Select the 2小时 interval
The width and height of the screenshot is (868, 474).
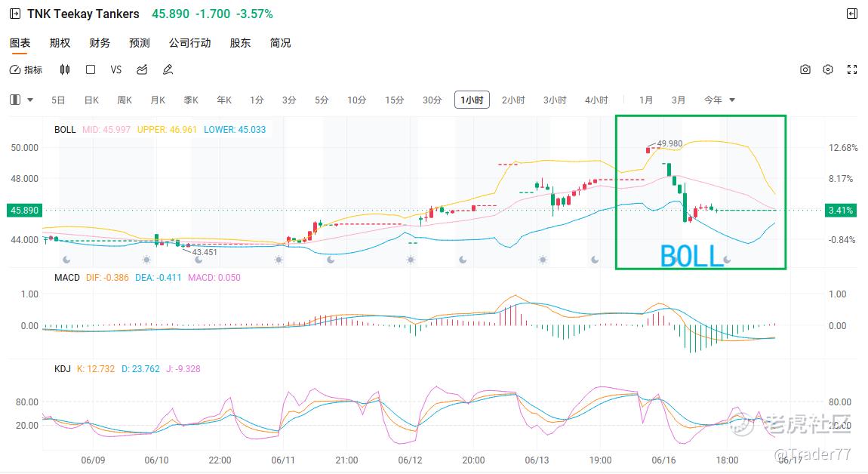(x=513, y=100)
